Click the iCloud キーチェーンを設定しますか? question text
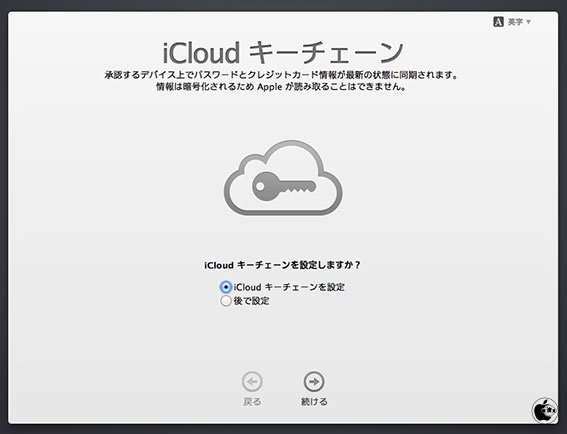Viewport: 567px width, 434px height. pos(282,265)
